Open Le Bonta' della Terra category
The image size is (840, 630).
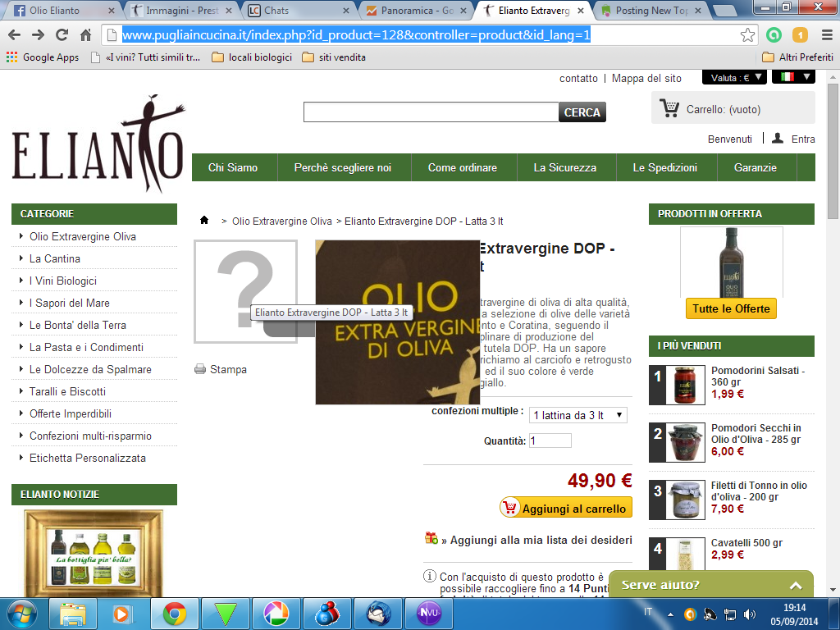pos(78,325)
